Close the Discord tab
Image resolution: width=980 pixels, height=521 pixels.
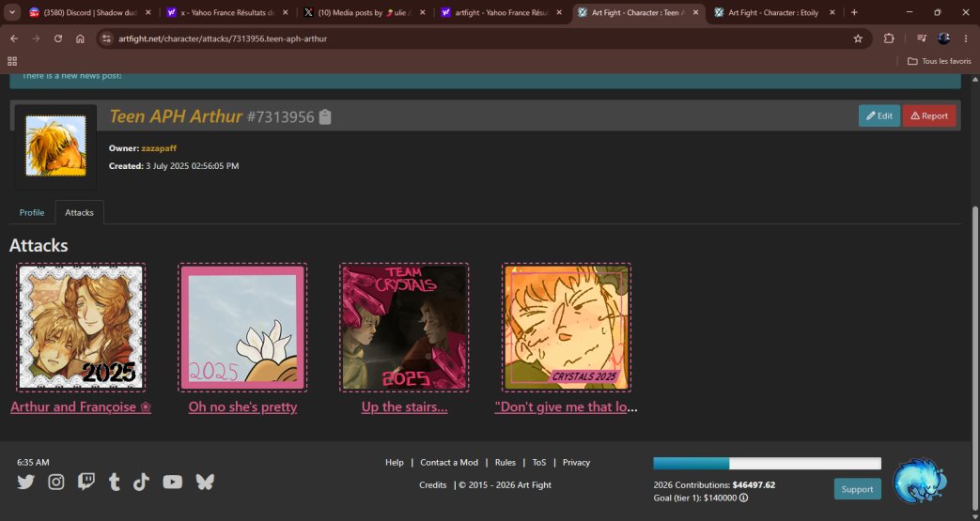tap(148, 12)
